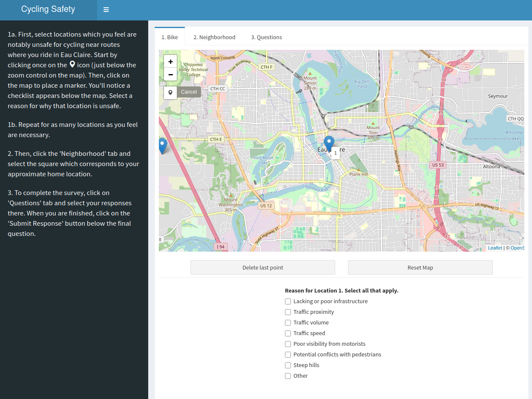Viewport: 532px width, 399px height.
Task: Click the Altoona city label
Action: 492,166
